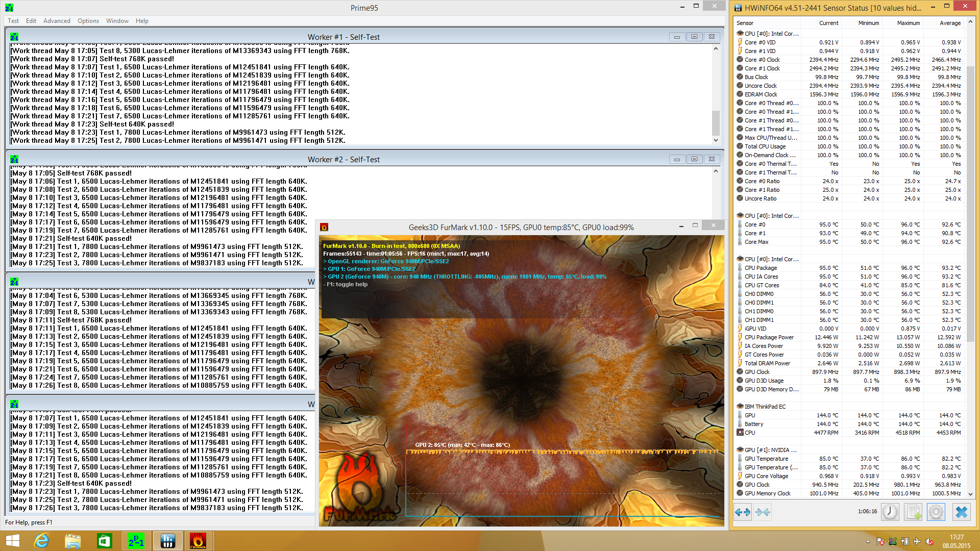This screenshot has height=551, width=980.
Task: Click the HWiNFO tray icon
Action: [x=893, y=542]
